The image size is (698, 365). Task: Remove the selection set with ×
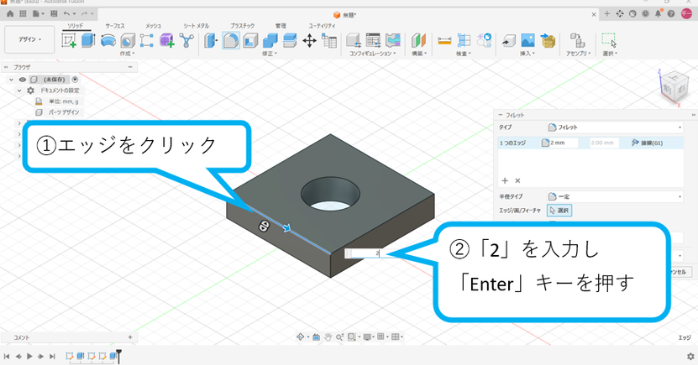[518, 181]
